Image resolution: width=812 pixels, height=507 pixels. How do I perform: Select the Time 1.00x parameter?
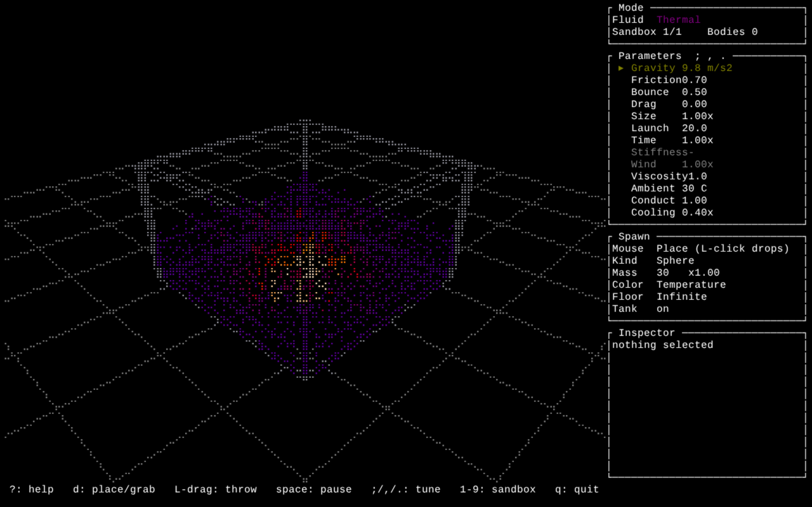click(672, 140)
